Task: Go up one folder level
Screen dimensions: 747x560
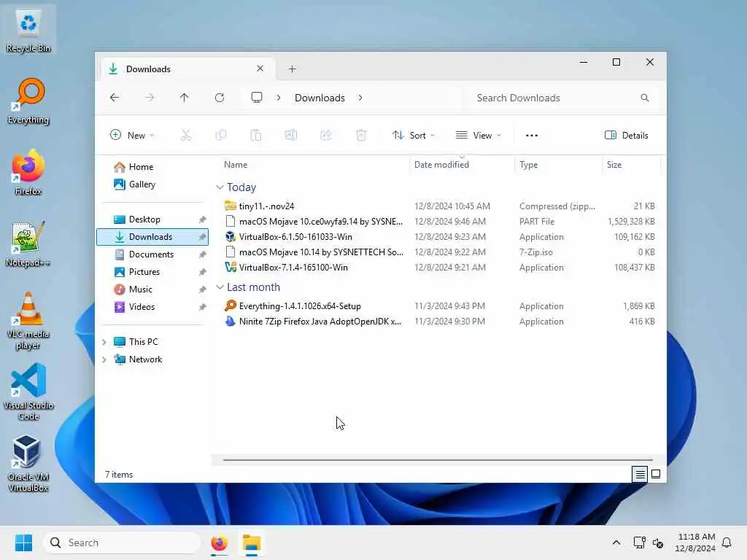Action: (x=185, y=98)
